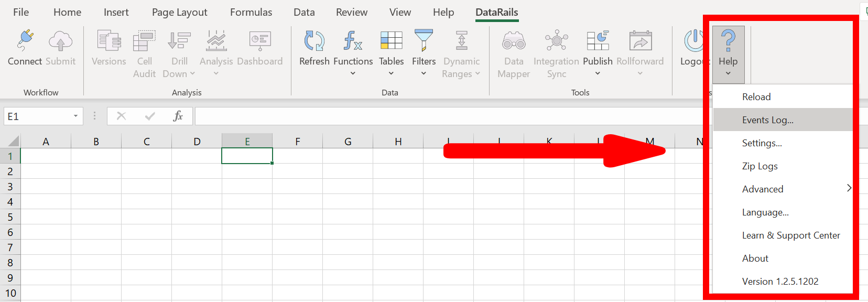Image resolution: width=868 pixels, height=302 pixels.
Task: Click the Functions fx icon
Action: coord(353,40)
